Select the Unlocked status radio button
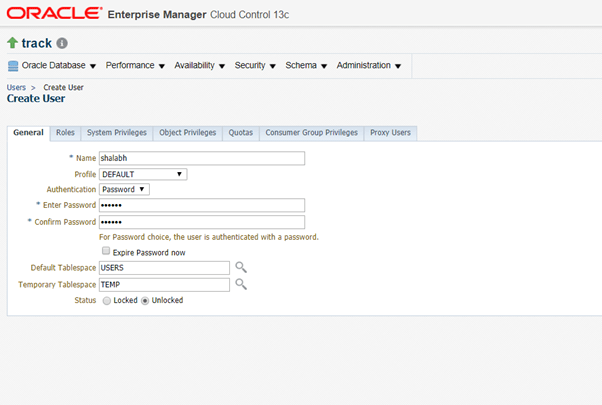602x405 pixels. click(x=145, y=300)
